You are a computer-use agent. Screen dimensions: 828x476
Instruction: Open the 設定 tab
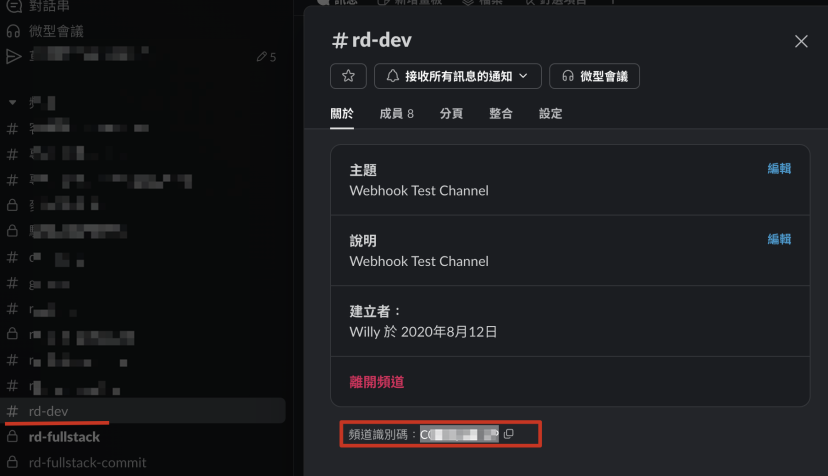(550, 114)
